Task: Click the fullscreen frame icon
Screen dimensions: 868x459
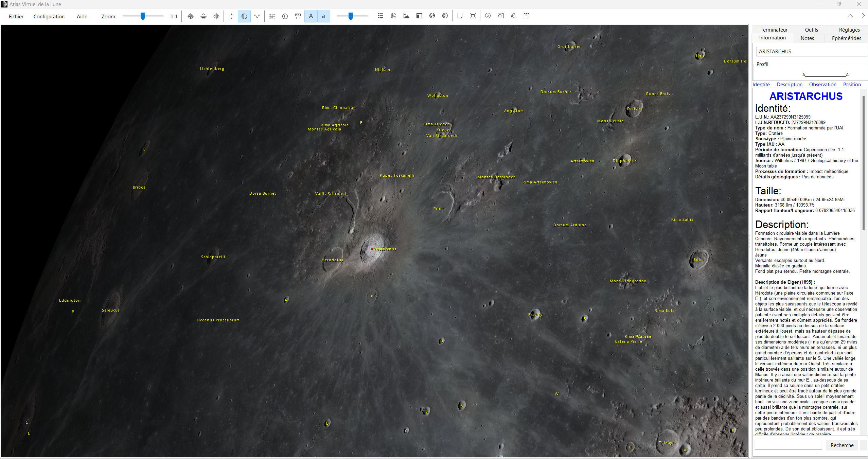Action: [473, 16]
